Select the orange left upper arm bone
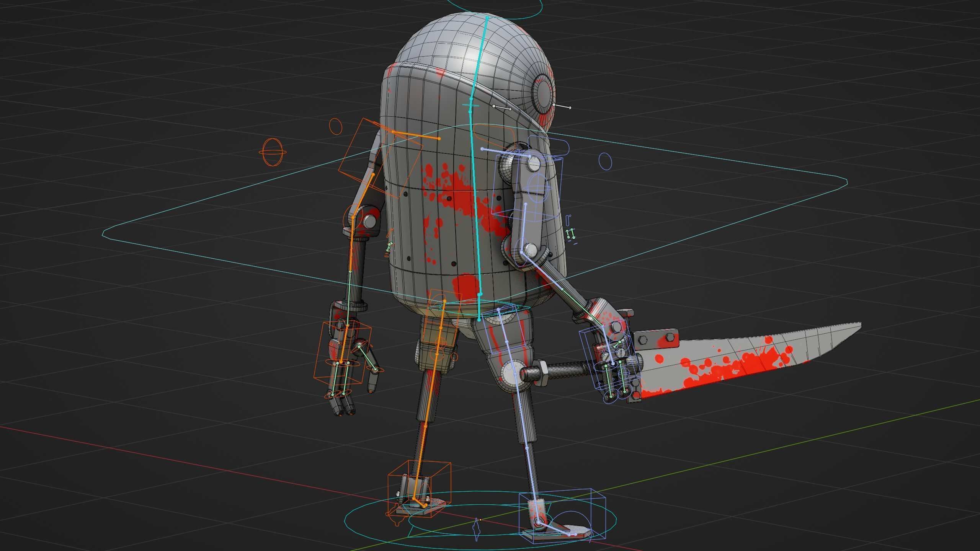Image resolution: width=980 pixels, height=551 pixels. (x=363, y=196)
